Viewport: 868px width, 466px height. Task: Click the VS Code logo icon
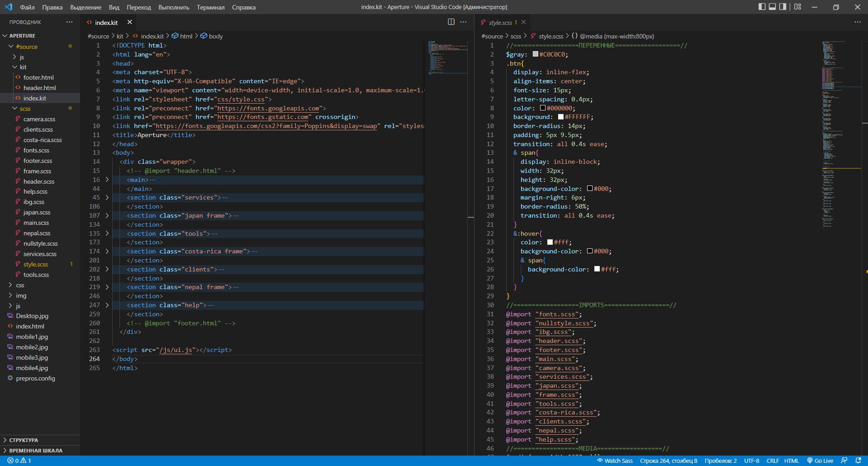coord(9,7)
